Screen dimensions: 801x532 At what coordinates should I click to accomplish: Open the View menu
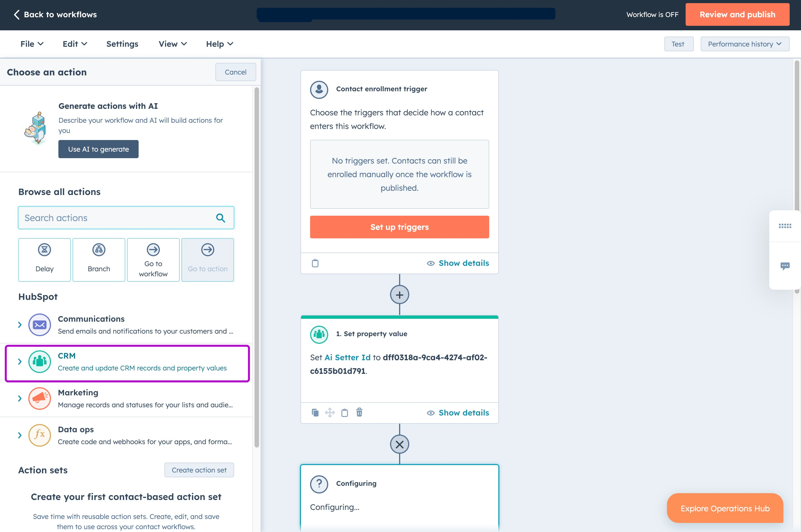[x=173, y=44]
